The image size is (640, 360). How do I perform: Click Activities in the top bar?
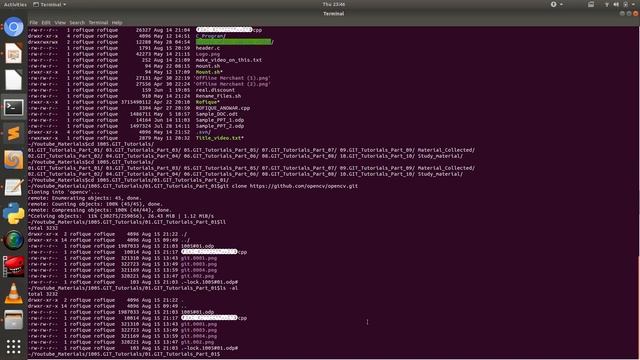pyautogui.click(x=15, y=4)
